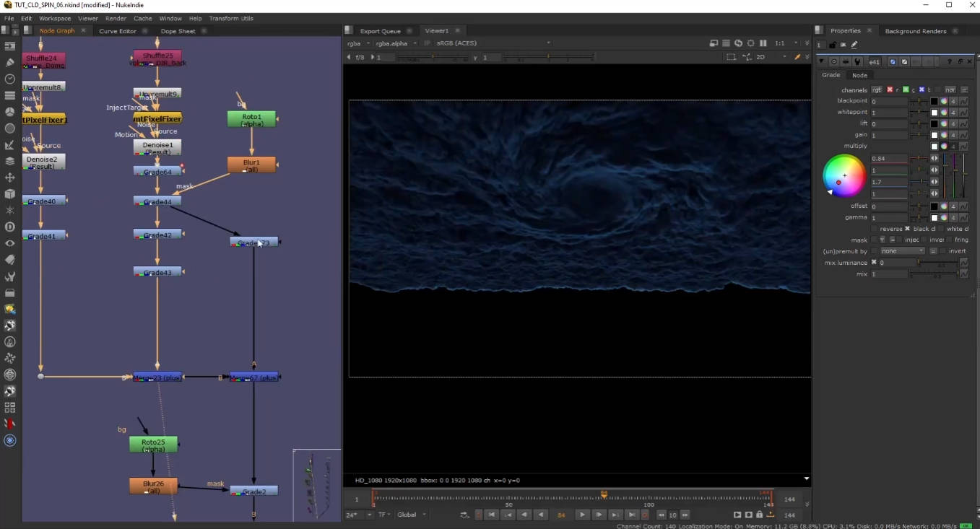This screenshot has height=529, width=980.
Task: Switch to the Curve Editor tab
Action: point(118,31)
